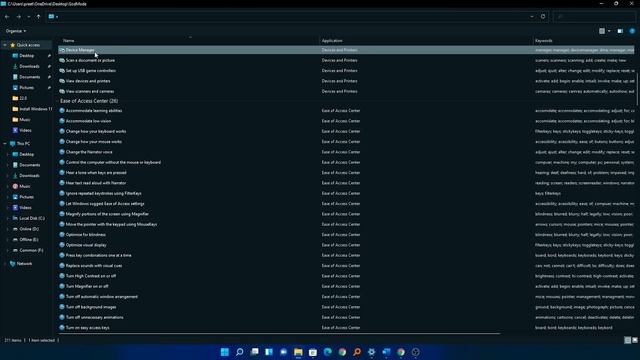The height and width of the screenshot is (360, 640).
Task: Select "Change how your keyboard works"
Action: click(96, 131)
